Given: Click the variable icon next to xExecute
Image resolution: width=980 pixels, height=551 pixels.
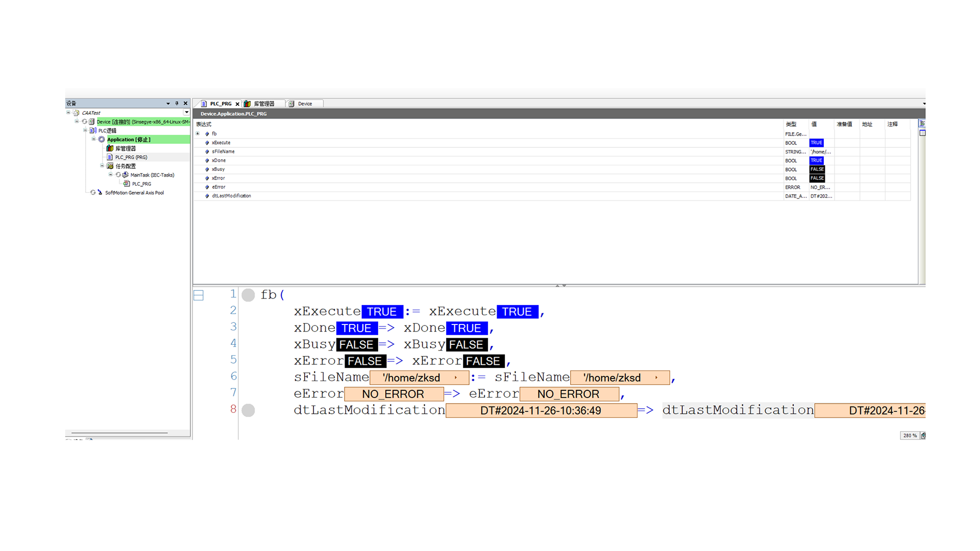Looking at the screenshot, I should (207, 143).
